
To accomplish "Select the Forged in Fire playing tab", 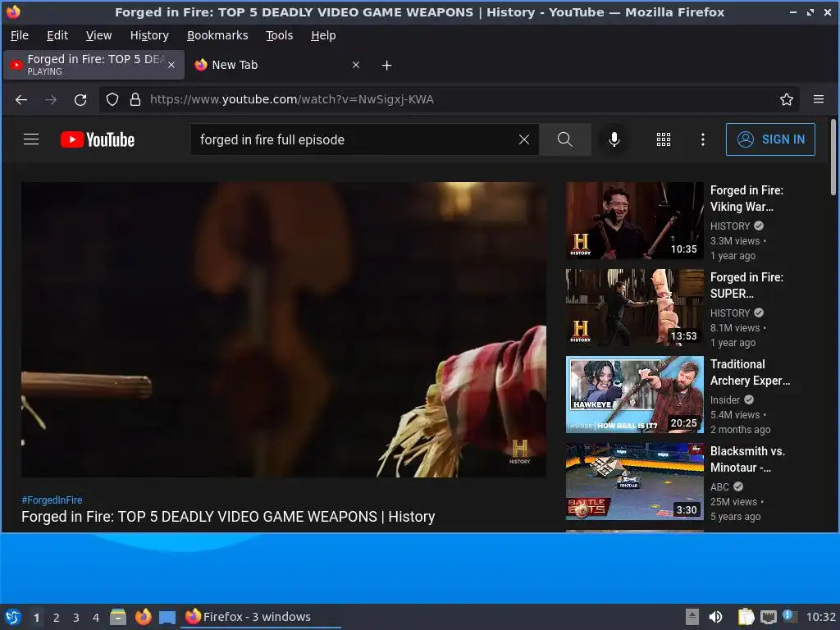I will pyautogui.click(x=94, y=65).
